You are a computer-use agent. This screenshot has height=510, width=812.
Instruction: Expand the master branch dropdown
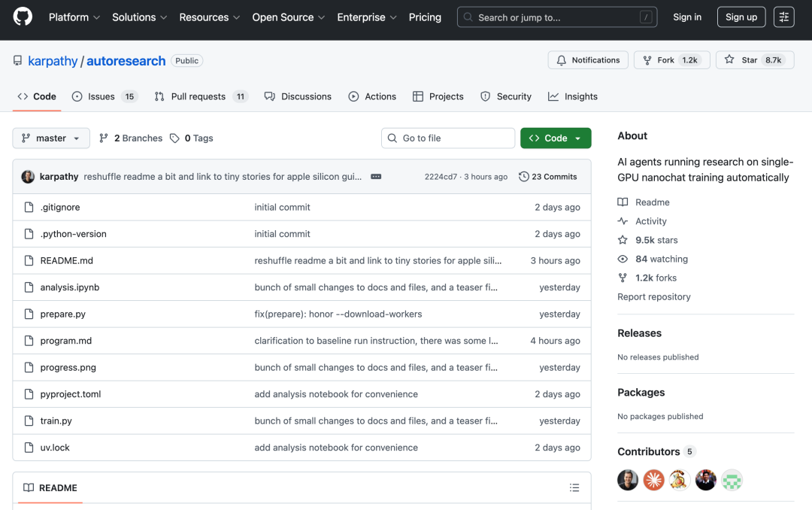click(51, 138)
